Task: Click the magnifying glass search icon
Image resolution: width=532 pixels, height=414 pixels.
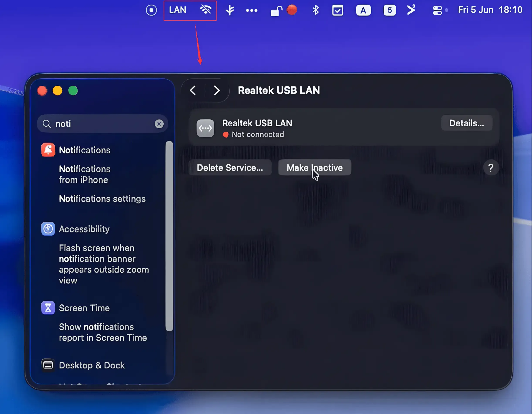Action: point(47,124)
